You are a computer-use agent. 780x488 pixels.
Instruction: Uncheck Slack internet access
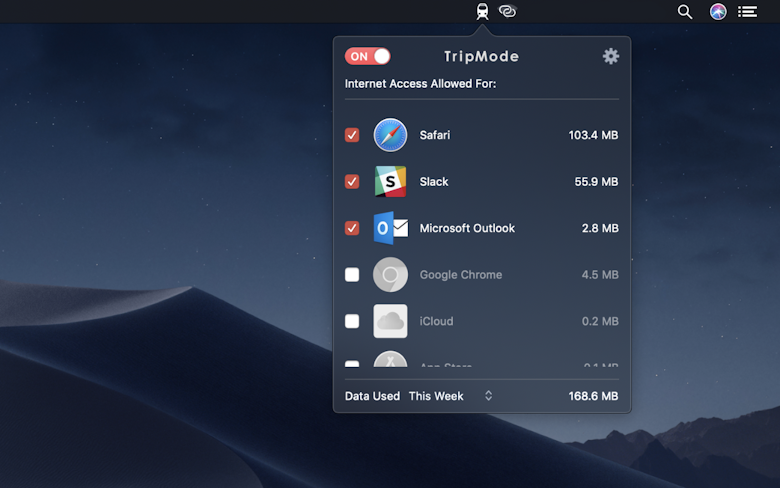pyautogui.click(x=352, y=182)
